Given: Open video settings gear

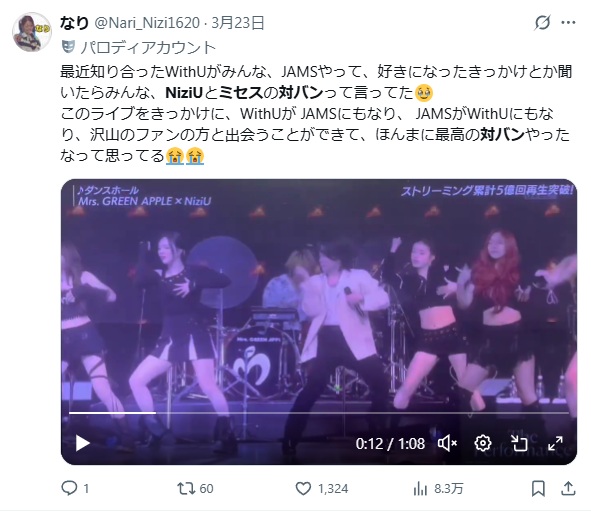Looking at the screenshot, I should (x=483, y=443).
